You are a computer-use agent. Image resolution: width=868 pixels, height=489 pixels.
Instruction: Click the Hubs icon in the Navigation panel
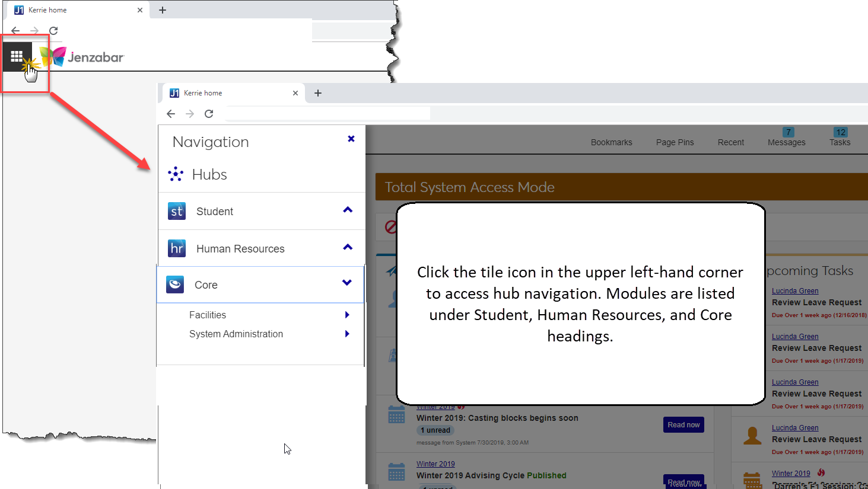176,174
